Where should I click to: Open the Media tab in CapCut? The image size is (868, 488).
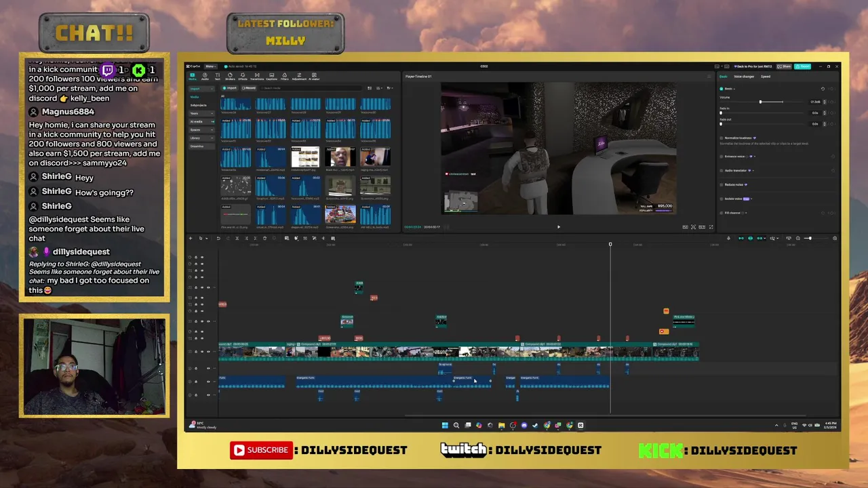192,76
